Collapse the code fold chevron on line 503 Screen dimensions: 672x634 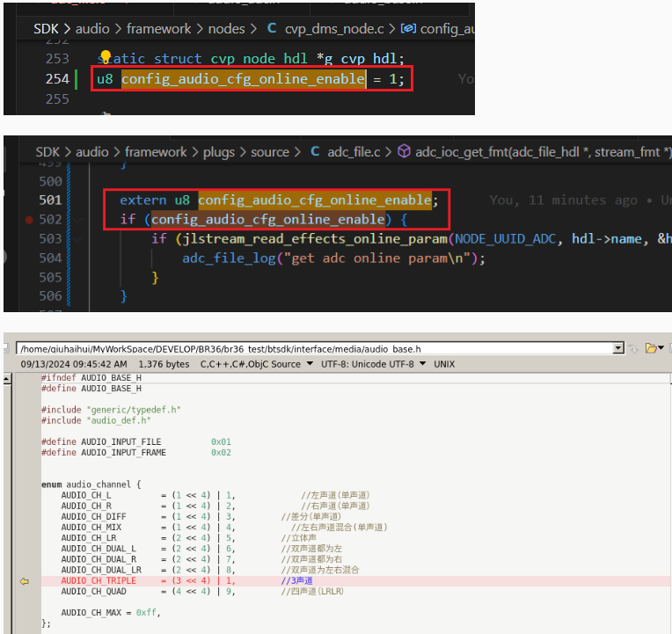[x=77, y=239]
